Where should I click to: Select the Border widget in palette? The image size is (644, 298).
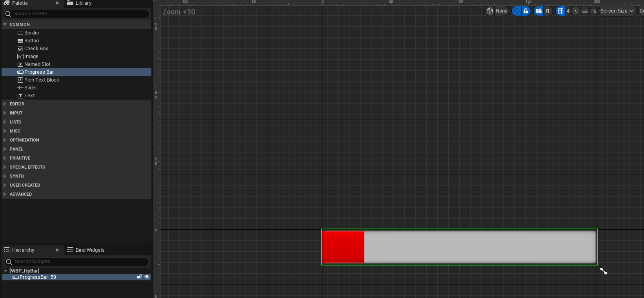76,33
